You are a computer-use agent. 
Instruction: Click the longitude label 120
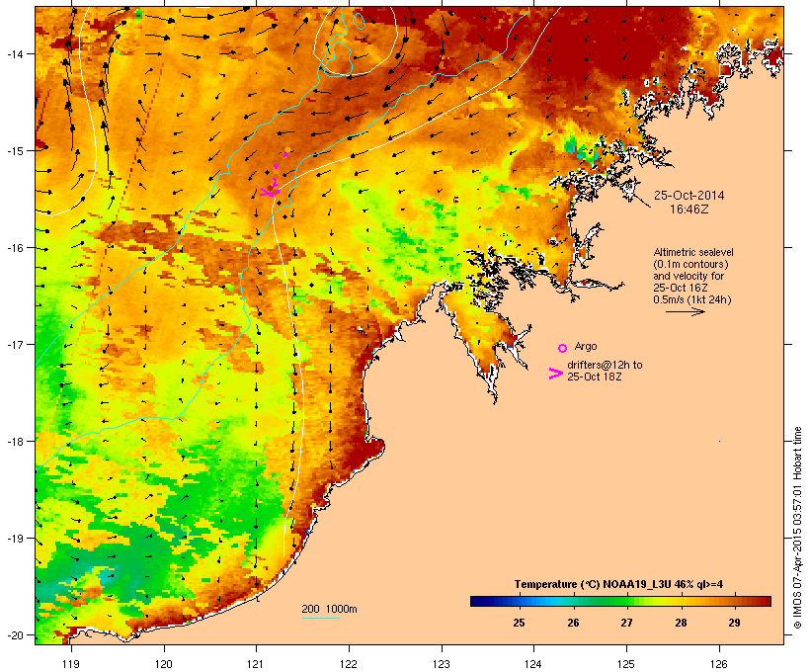tap(164, 664)
